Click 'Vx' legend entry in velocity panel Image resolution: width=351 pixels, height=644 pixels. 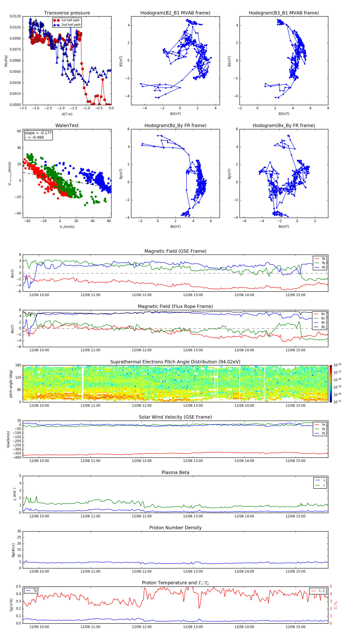point(320,424)
